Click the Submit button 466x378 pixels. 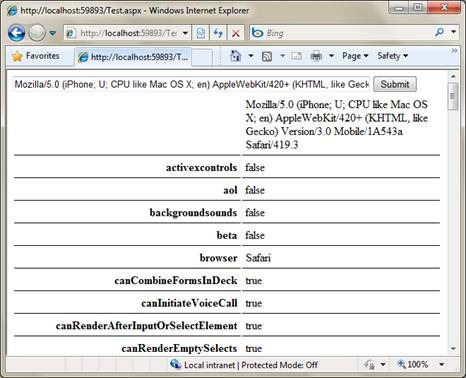tap(395, 84)
